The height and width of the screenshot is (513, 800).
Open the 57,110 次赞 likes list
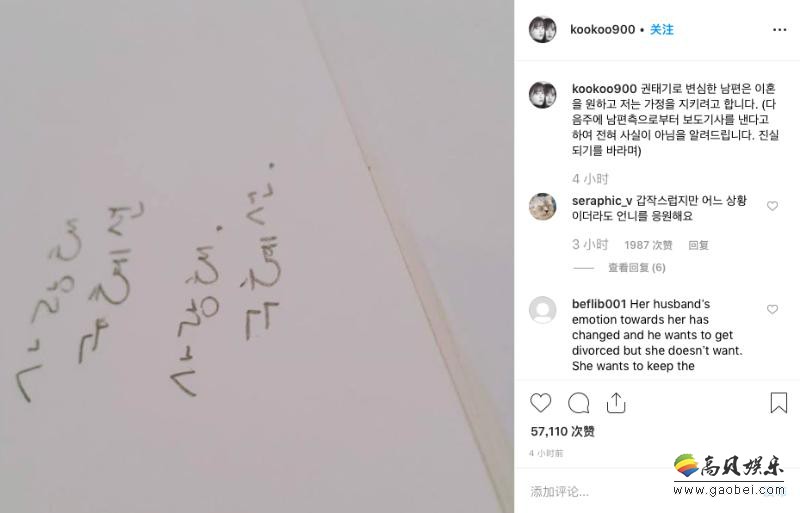pyautogui.click(x=563, y=431)
